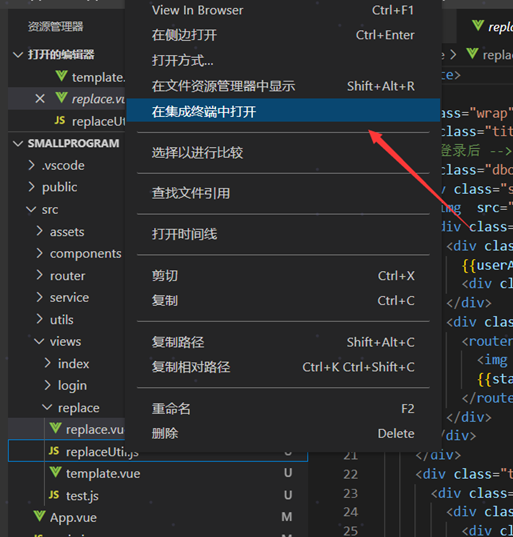Click the Vue icon beside App.vue

coord(40,516)
